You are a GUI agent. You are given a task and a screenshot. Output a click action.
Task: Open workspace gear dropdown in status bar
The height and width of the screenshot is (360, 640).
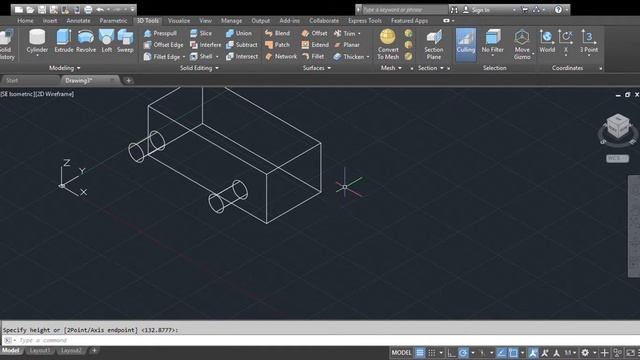pyautogui.click(x=595, y=353)
